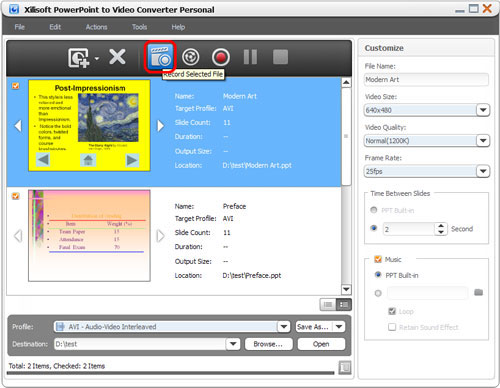Viewport: 500px width, 388px height.
Task: Click the Modern Art.ppt location text
Action: click(x=257, y=165)
